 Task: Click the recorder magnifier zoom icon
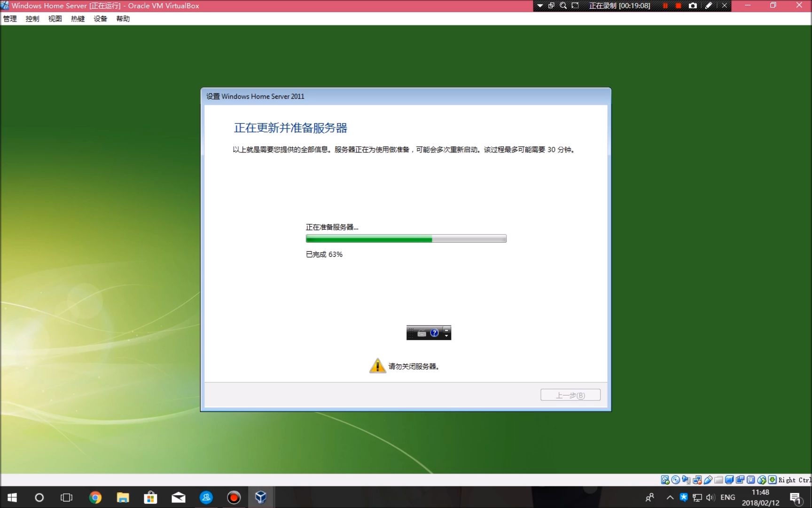pos(563,6)
